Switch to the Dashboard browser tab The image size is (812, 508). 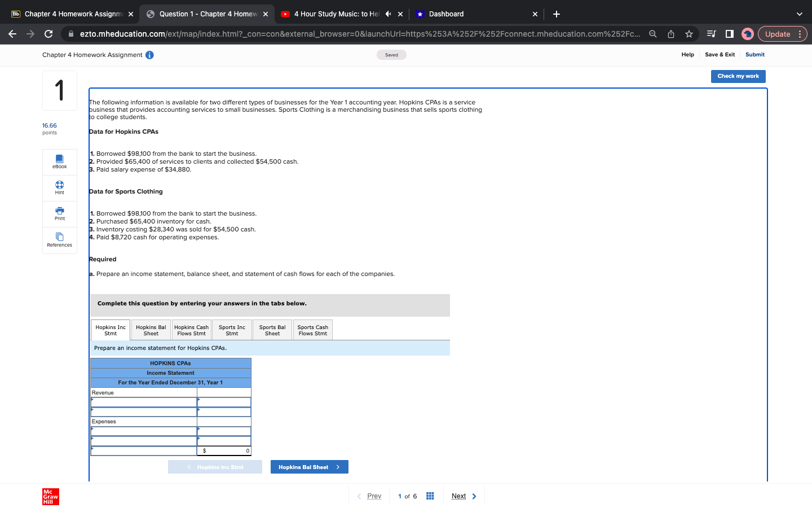pos(445,14)
